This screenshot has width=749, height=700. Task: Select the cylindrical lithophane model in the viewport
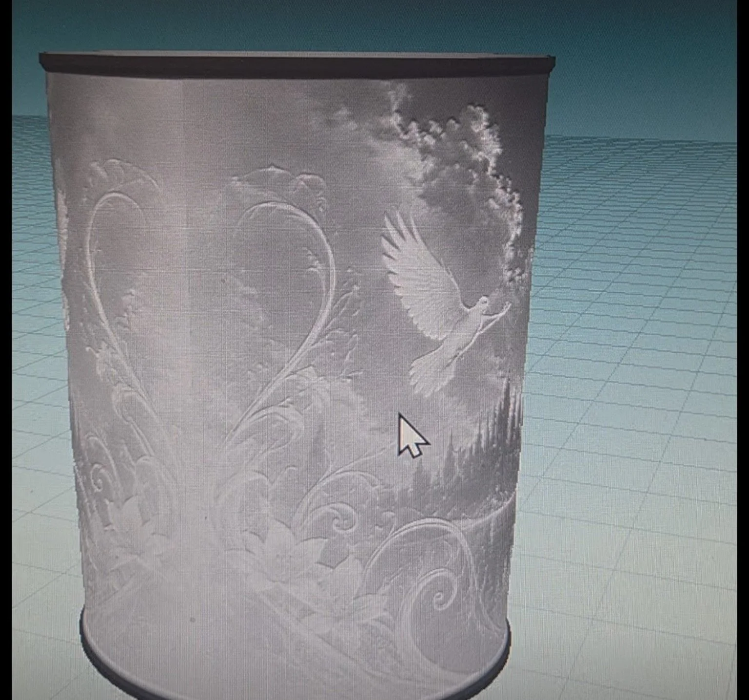tap(296, 376)
